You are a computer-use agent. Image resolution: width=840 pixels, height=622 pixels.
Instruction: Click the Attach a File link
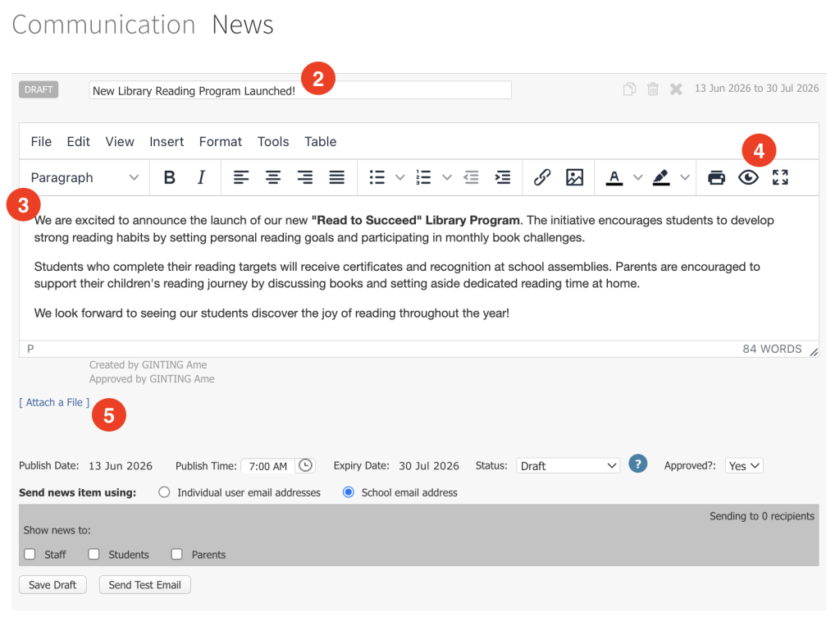point(54,402)
